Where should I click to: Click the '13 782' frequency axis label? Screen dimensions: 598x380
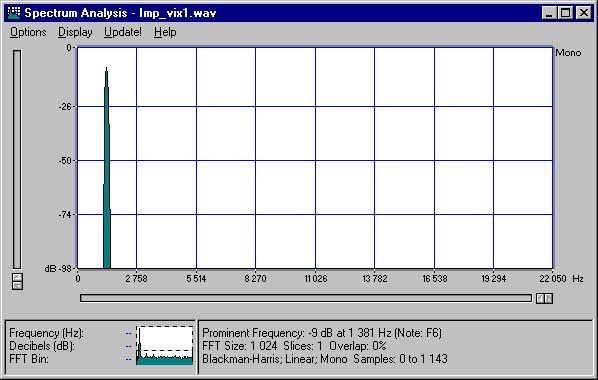(375, 279)
